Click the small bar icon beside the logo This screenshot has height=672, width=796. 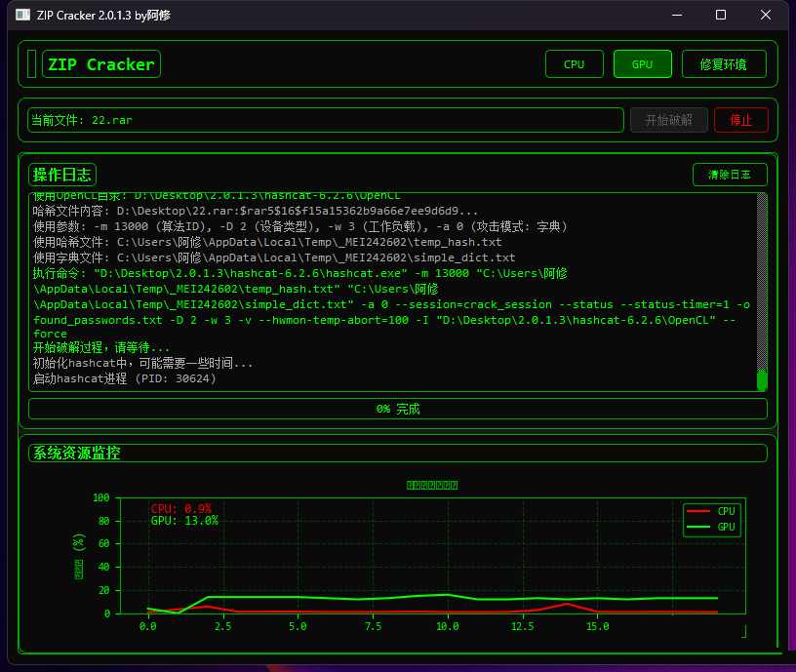(x=30, y=62)
